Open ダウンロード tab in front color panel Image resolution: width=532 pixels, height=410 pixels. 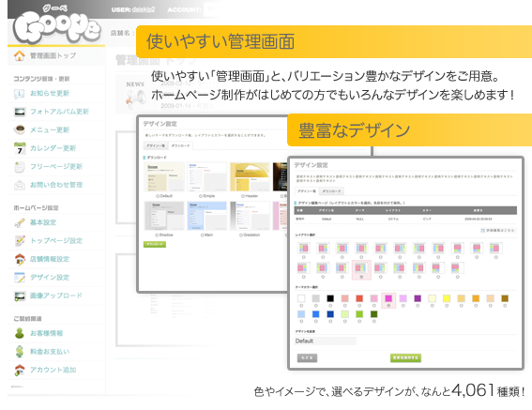click(332, 191)
